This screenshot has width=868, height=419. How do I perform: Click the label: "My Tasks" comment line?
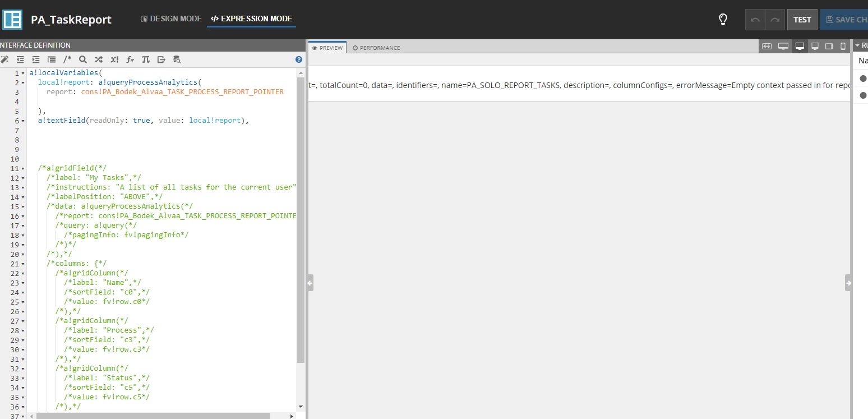tap(94, 178)
